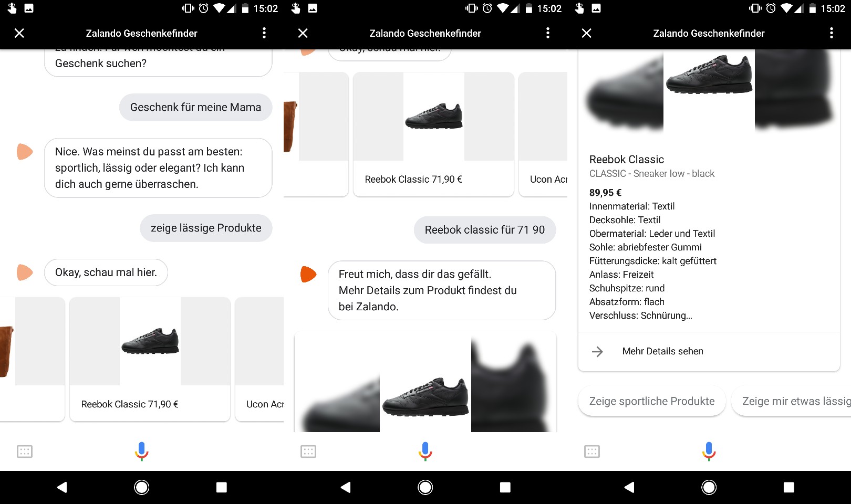This screenshot has width=851, height=504.
Task: Tap CLASSIC - Sneaker low - black subtitle
Action: (x=652, y=174)
